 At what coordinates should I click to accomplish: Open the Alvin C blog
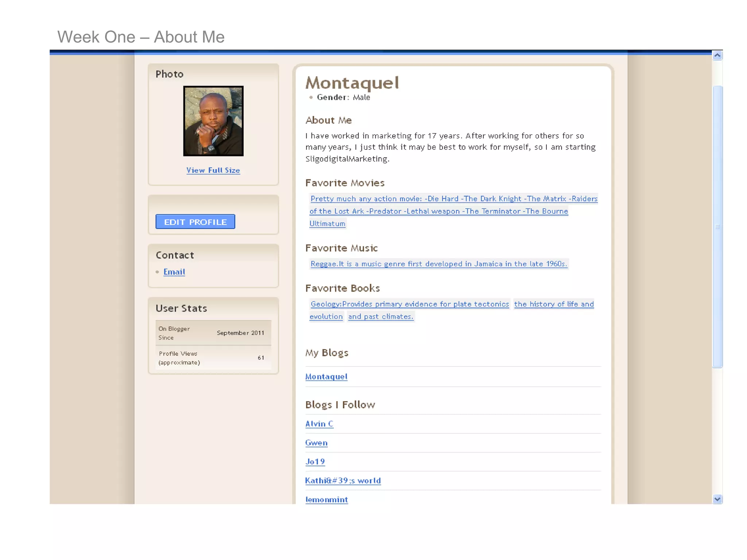pyautogui.click(x=319, y=424)
